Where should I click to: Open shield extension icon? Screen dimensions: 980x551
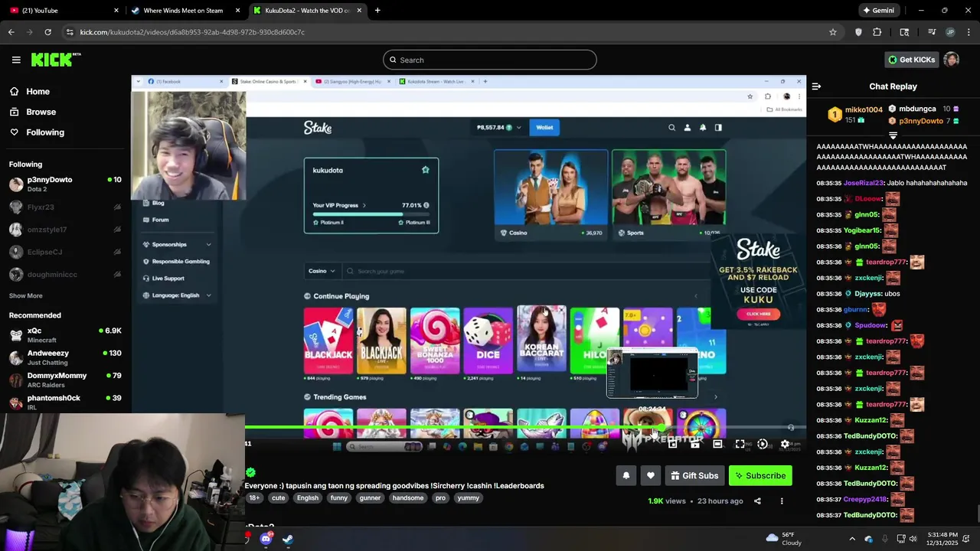(x=858, y=32)
